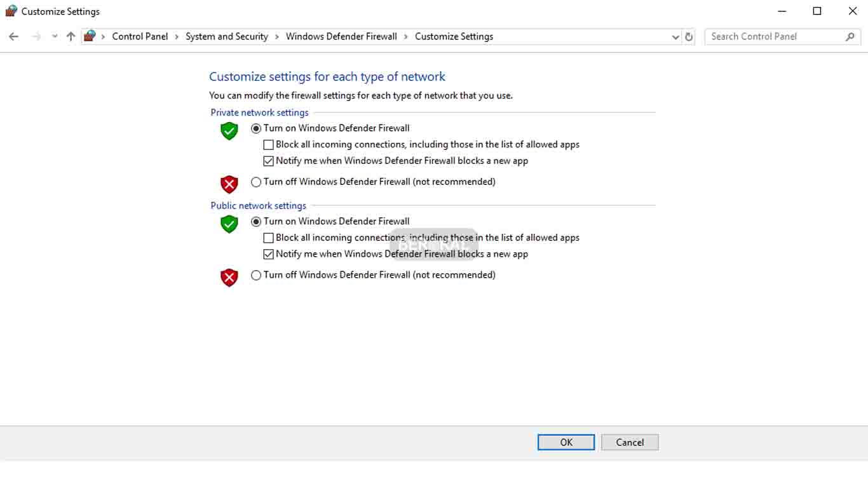Viewport: 868px width, 488px height.
Task: Select Turn off Firewall for Private network
Action: click(x=256, y=182)
